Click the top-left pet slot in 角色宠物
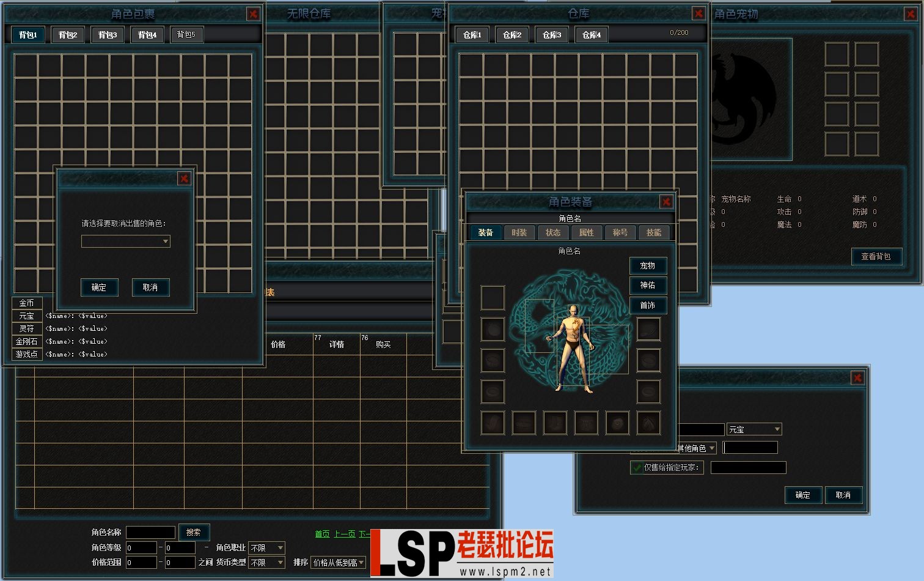924x581 pixels. [837, 54]
